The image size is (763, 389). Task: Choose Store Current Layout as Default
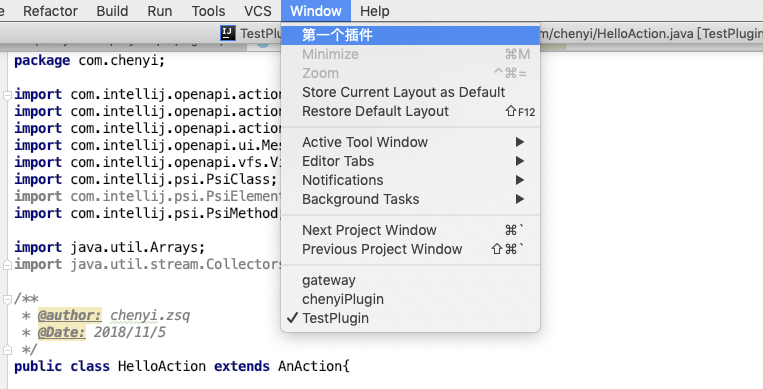coord(410,92)
